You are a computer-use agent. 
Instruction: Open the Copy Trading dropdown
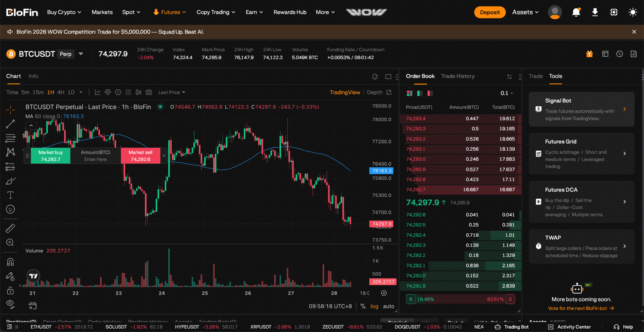[x=216, y=12]
